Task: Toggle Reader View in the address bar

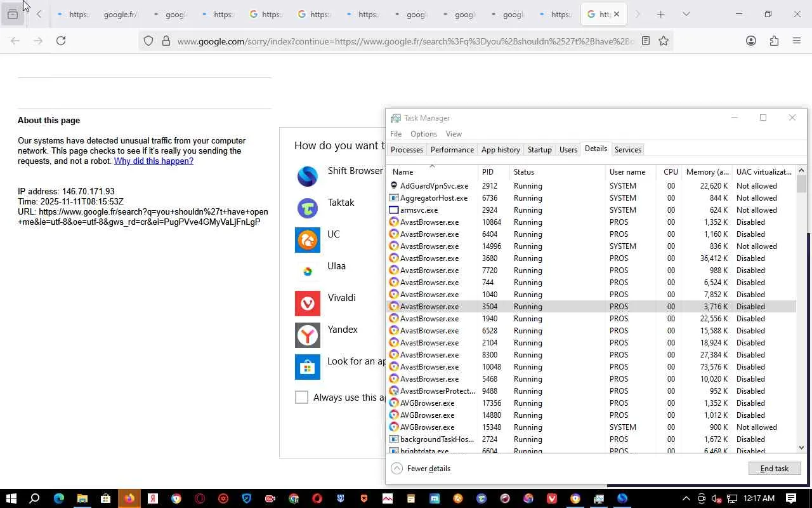Action: click(646, 41)
